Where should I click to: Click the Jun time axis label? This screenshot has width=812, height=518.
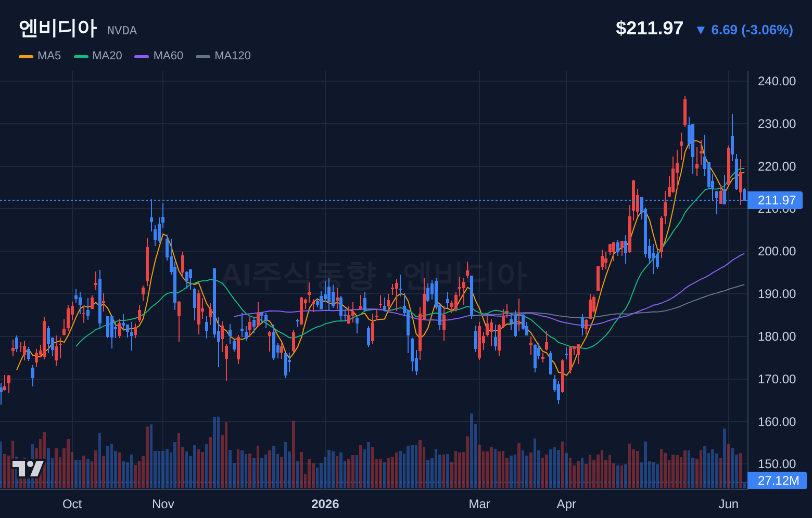click(x=729, y=504)
